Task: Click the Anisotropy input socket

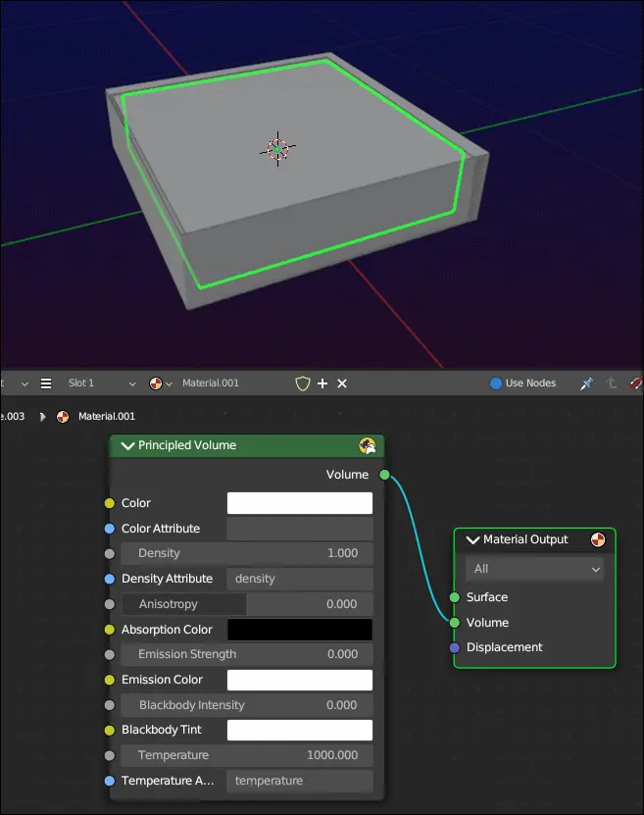Action: (109, 604)
